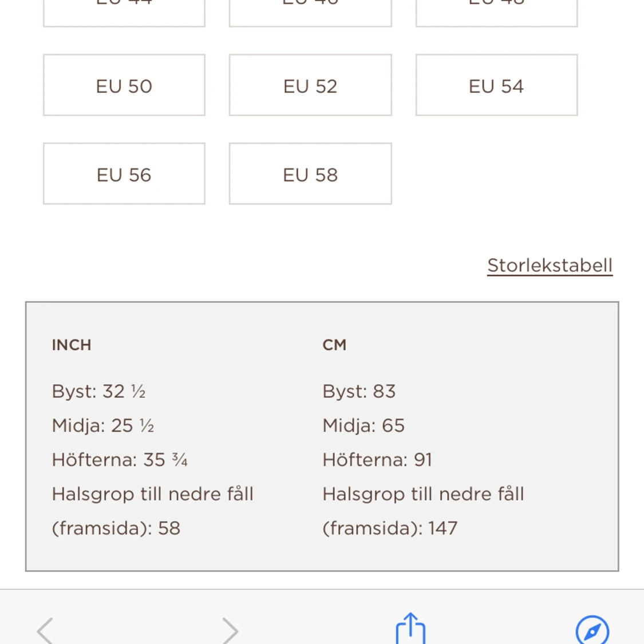Click the Höfterna: 91 measurement
644x644 pixels.
[377, 460]
